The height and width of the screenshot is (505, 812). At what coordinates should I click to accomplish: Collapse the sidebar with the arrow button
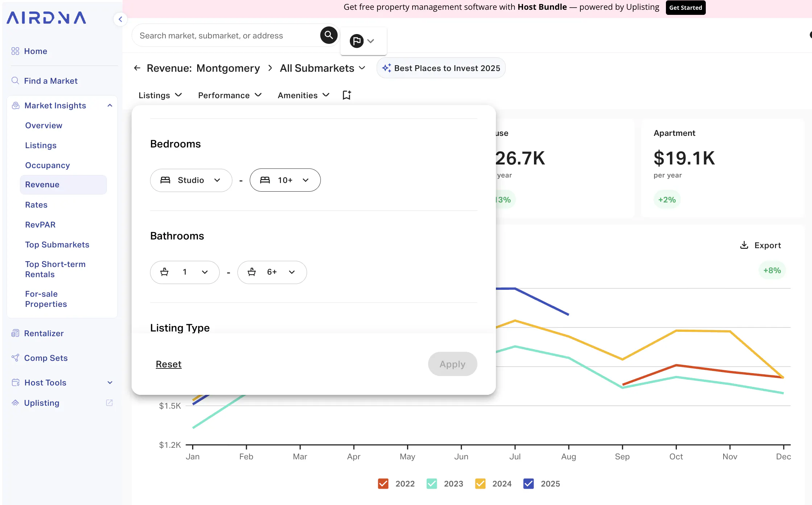click(120, 19)
